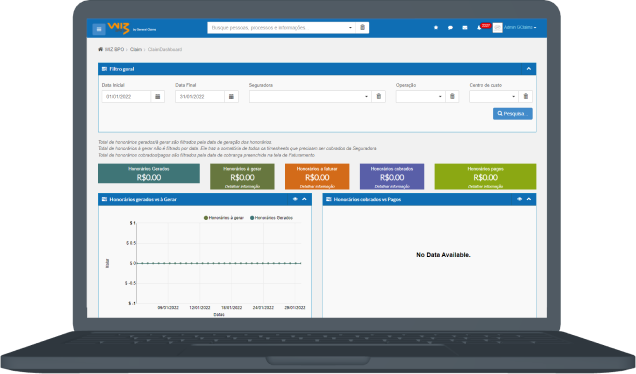Clear the top search box with trash icon
This screenshot has height=374, width=636.
363,28
